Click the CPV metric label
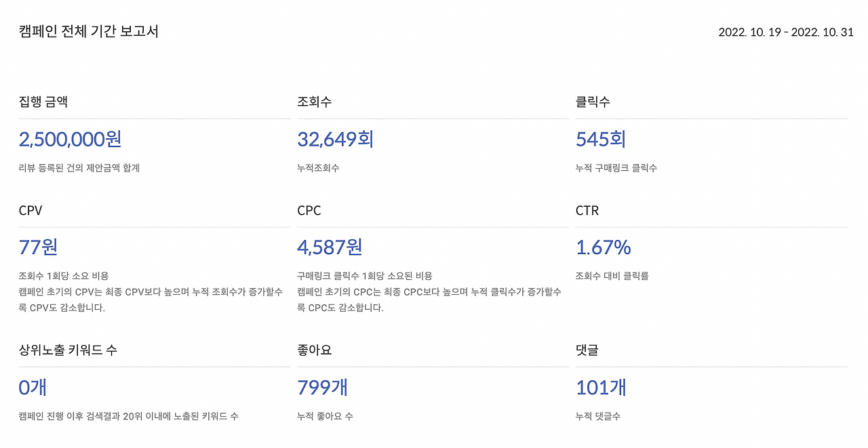This screenshot has width=868, height=448. (31, 211)
